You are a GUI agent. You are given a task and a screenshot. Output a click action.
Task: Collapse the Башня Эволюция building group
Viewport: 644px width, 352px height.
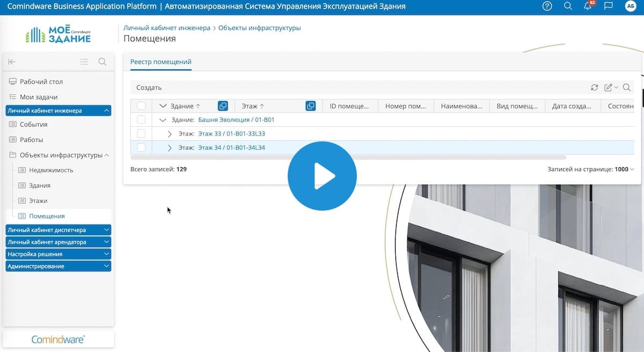(x=163, y=120)
